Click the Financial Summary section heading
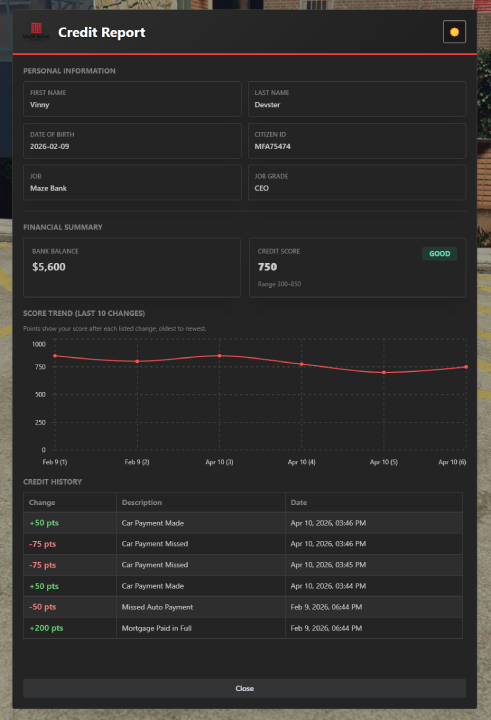Image resolution: width=491 pixels, height=720 pixels. [x=63, y=227]
